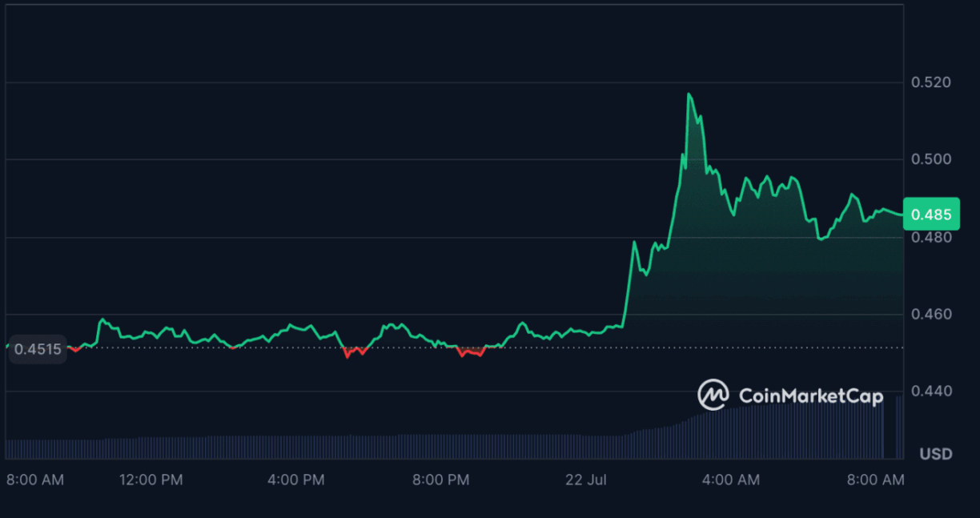Click the highest peak of the price line
980x518 pixels.
(689, 94)
